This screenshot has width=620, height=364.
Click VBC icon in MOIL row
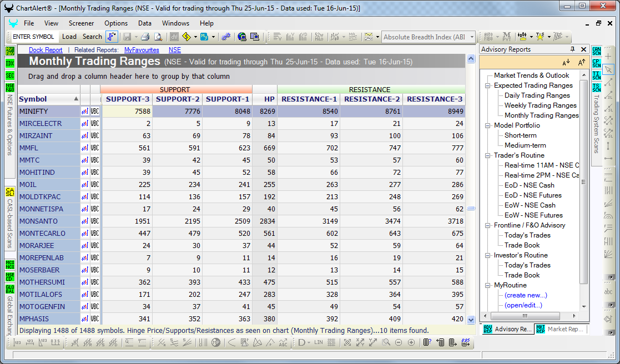(95, 185)
